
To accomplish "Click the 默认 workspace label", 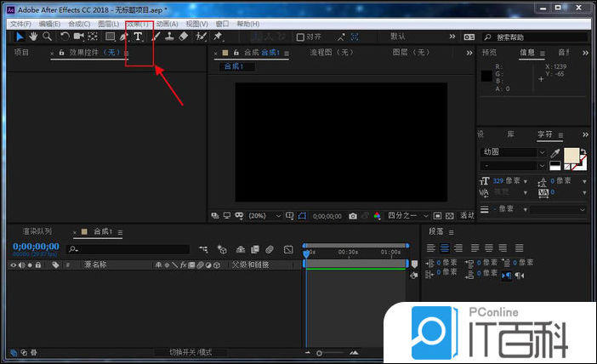I will point(398,37).
